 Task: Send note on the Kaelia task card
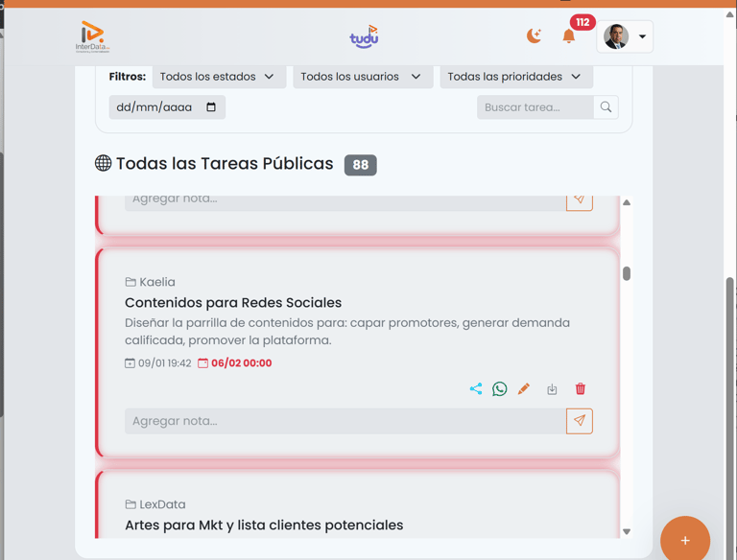coord(580,421)
